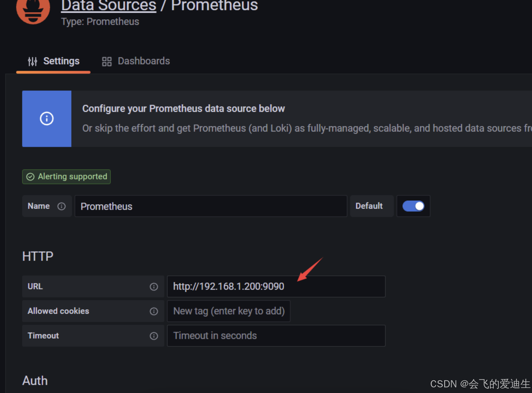Click the URL input field
The height and width of the screenshot is (393, 532).
(276, 286)
